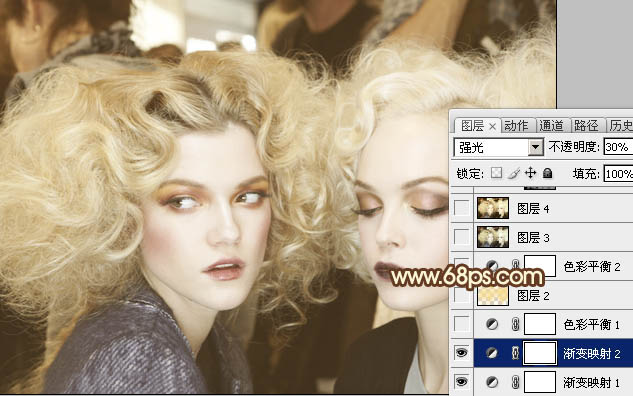Show the 色彩平衡 1 layer
The image size is (633, 396).
pos(461,324)
